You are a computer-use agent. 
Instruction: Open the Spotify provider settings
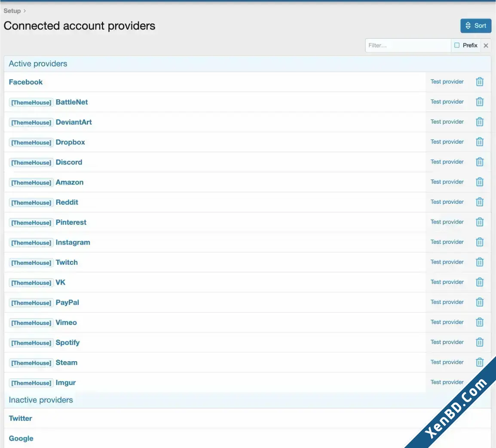click(x=67, y=343)
